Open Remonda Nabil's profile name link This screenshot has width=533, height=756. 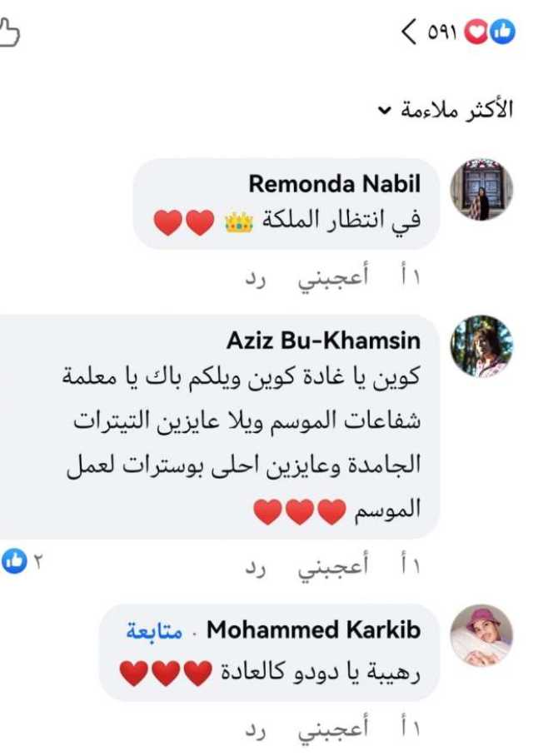pos(334,184)
